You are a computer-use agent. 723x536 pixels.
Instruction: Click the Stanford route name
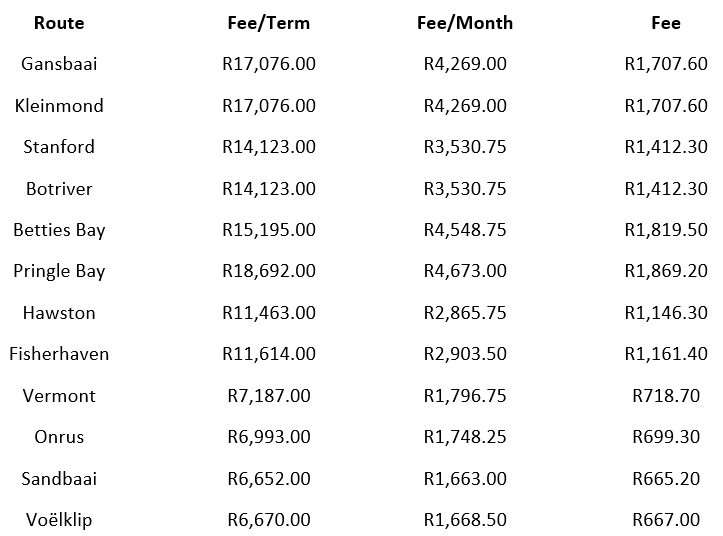click(x=59, y=147)
